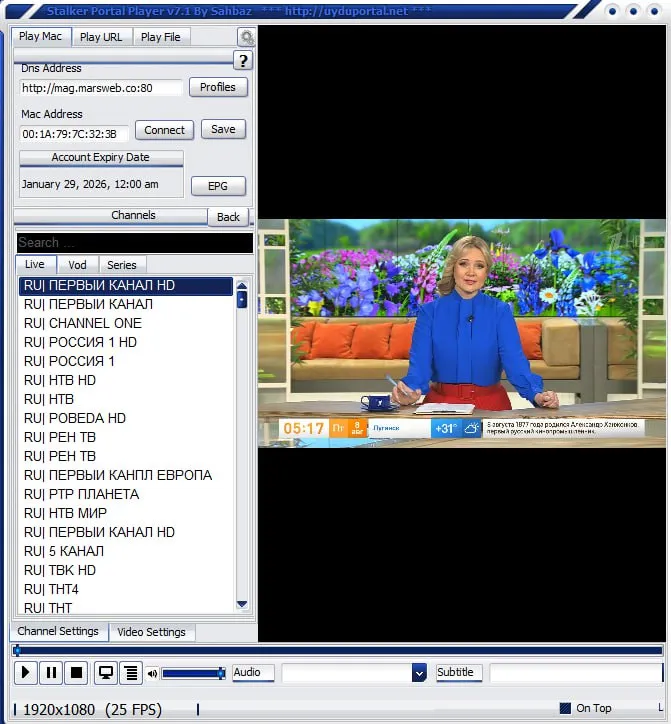This screenshot has width=671, height=724.
Task: Select RU| НТВ МИР channel
Action: 126,513
